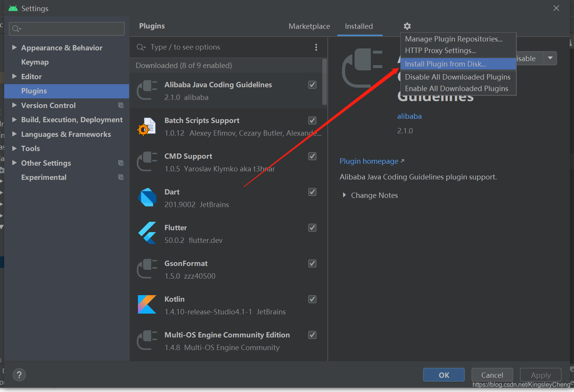Switch to the Marketplace tab
The height and width of the screenshot is (392, 574).
tap(309, 26)
